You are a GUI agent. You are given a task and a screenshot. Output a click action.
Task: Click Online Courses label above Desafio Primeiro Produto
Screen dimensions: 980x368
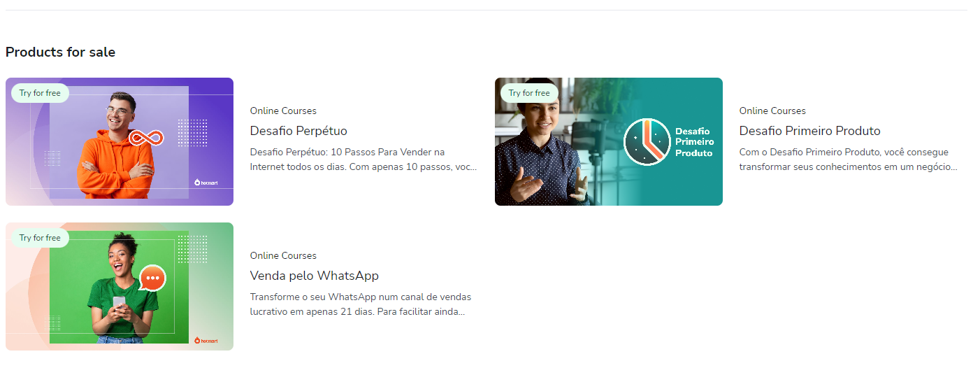pos(772,111)
